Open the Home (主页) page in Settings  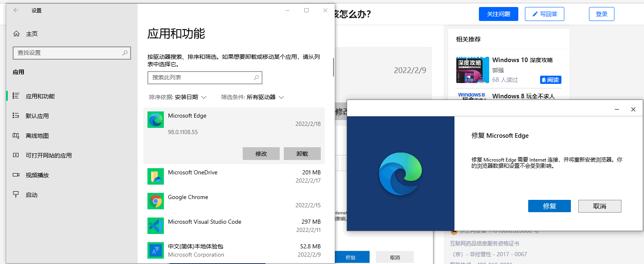(x=25, y=34)
